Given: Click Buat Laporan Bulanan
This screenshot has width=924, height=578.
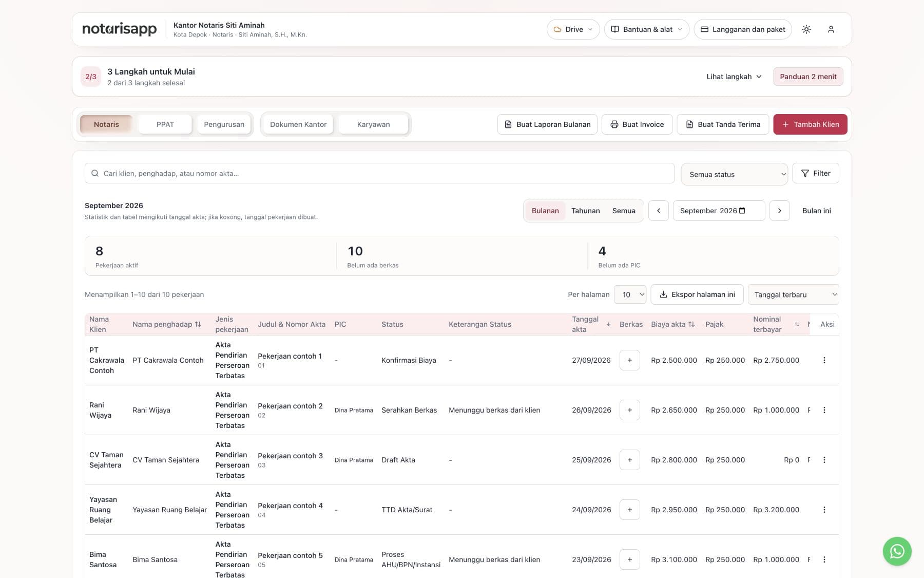Looking at the screenshot, I should pos(547,124).
